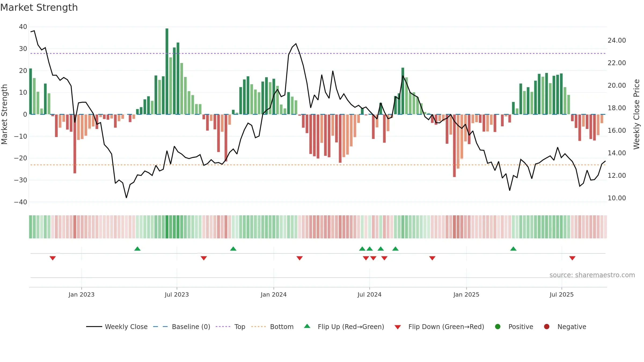Viewport: 644px width, 362px height.
Task: Select the green Positive dot in the legend
Action: (x=498, y=327)
